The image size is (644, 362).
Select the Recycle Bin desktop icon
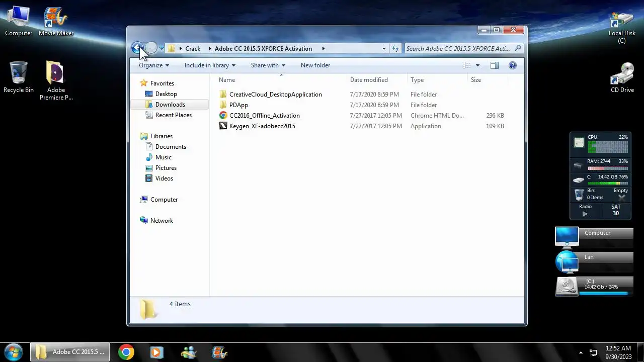point(19,77)
